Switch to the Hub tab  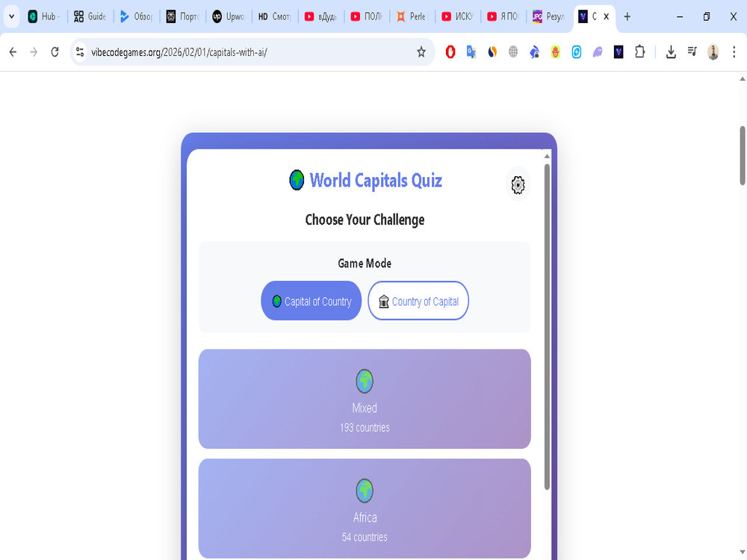click(x=44, y=16)
